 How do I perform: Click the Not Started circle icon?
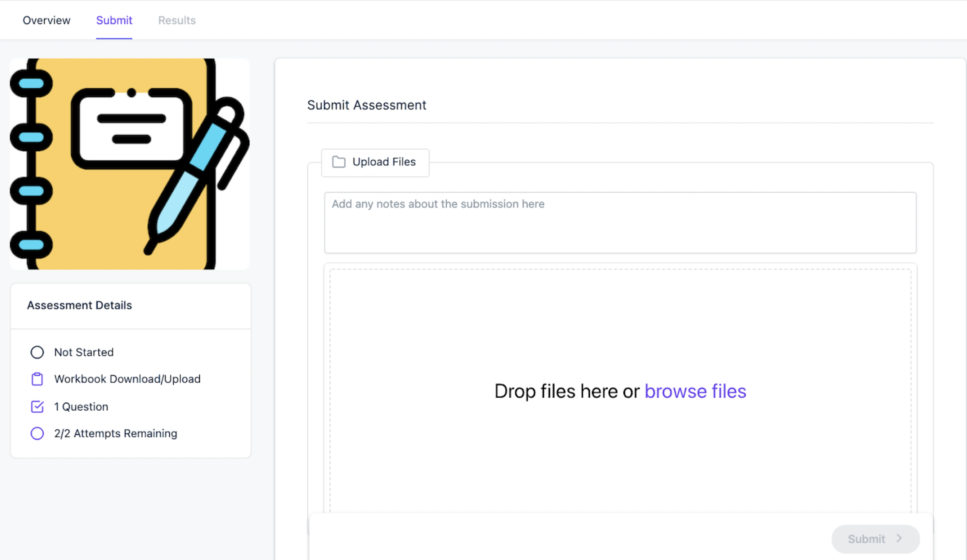37,352
